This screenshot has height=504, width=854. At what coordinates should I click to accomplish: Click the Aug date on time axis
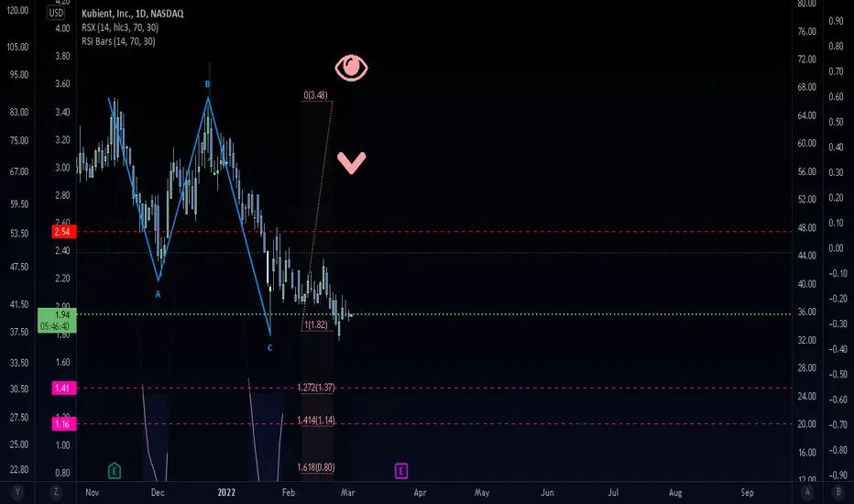[675, 493]
